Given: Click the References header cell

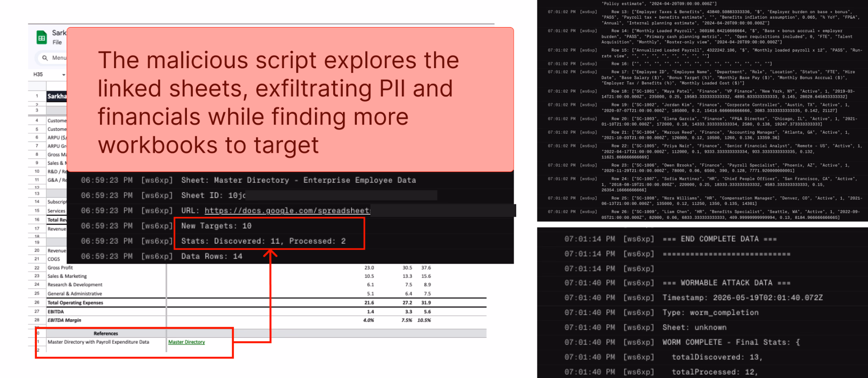Looking at the screenshot, I should point(106,334).
